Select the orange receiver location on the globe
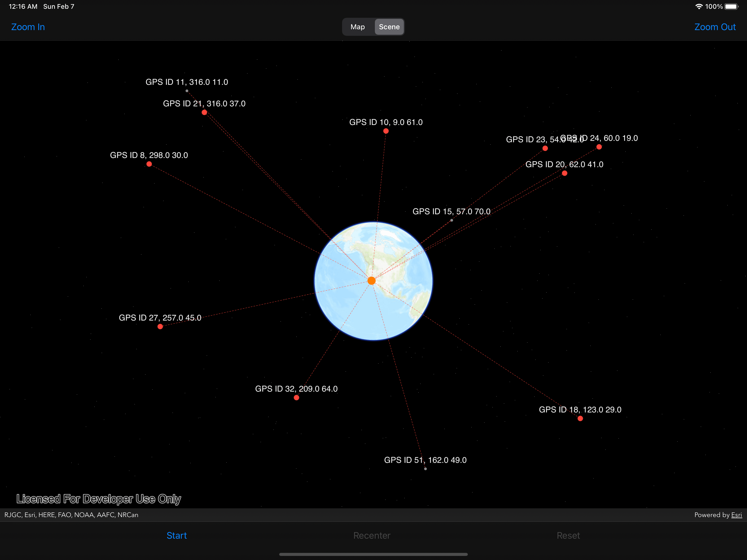747x560 pixels. tap(372, 281)
